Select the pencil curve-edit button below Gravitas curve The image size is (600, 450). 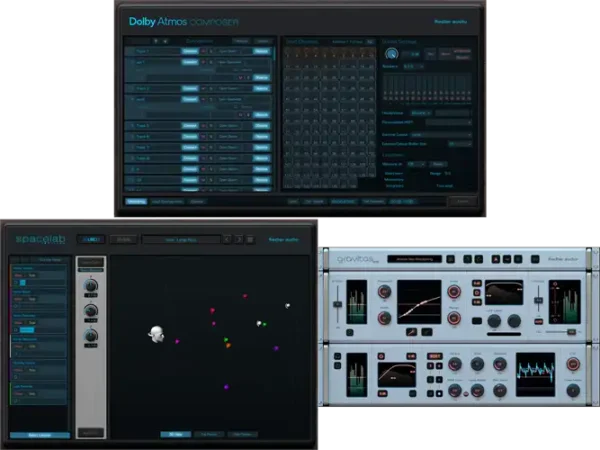click(411, 332)
